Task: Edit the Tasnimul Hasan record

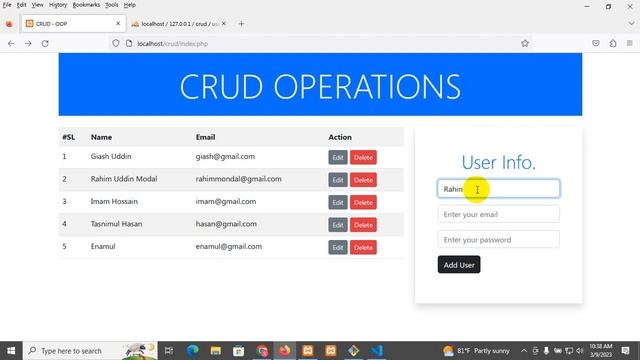Action: (x=338, y=225)
